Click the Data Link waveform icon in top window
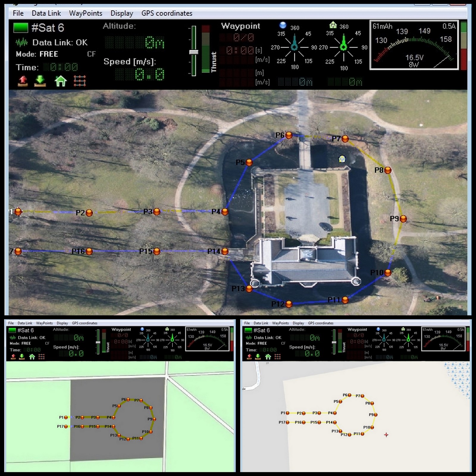476x476 pixels. click(22, 43)
